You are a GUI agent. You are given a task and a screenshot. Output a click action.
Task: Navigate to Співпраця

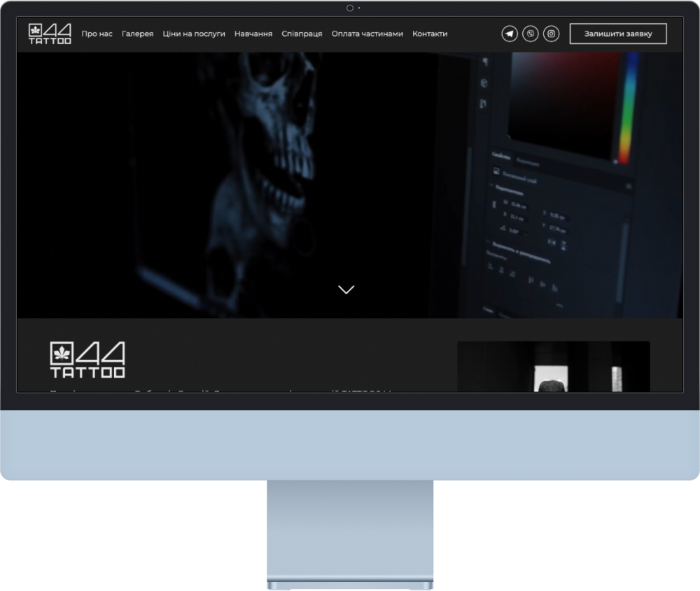[x=302, y=34]
